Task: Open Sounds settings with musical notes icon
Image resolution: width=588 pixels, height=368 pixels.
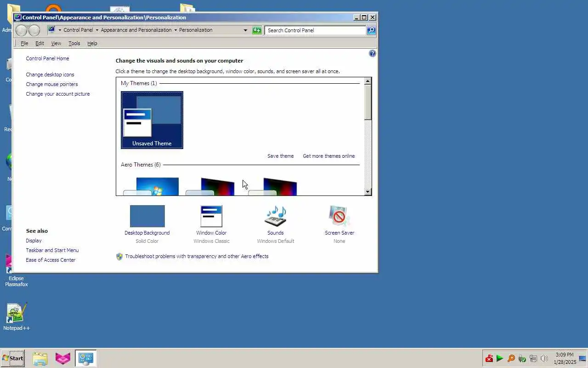Action: 276,216
